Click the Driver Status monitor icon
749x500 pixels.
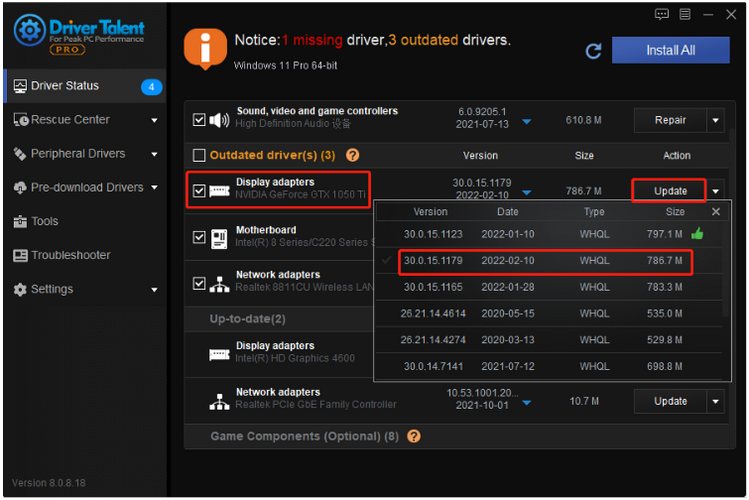(20, 86)
